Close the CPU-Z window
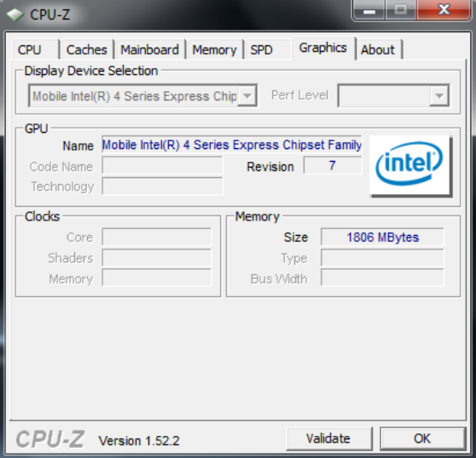The height and width of the screenshot is (458, 476). 444,11
